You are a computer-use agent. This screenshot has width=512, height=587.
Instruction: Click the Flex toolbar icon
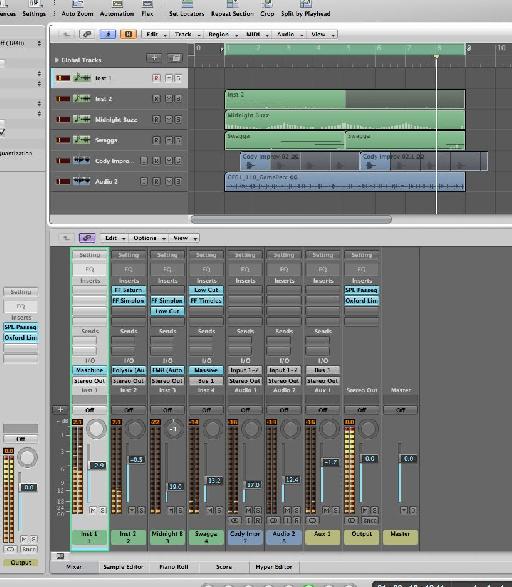[147, 4]
